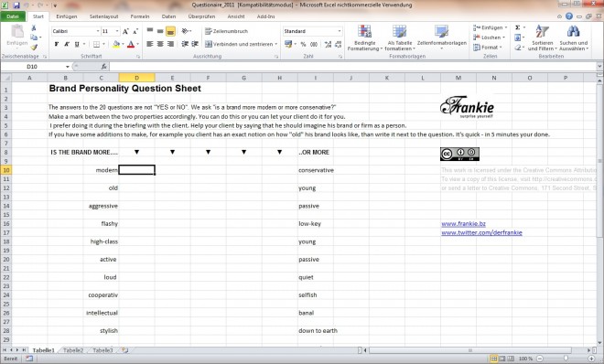
Task: Switch to the Einfügen ribbon tab
Action: (67, 16)
